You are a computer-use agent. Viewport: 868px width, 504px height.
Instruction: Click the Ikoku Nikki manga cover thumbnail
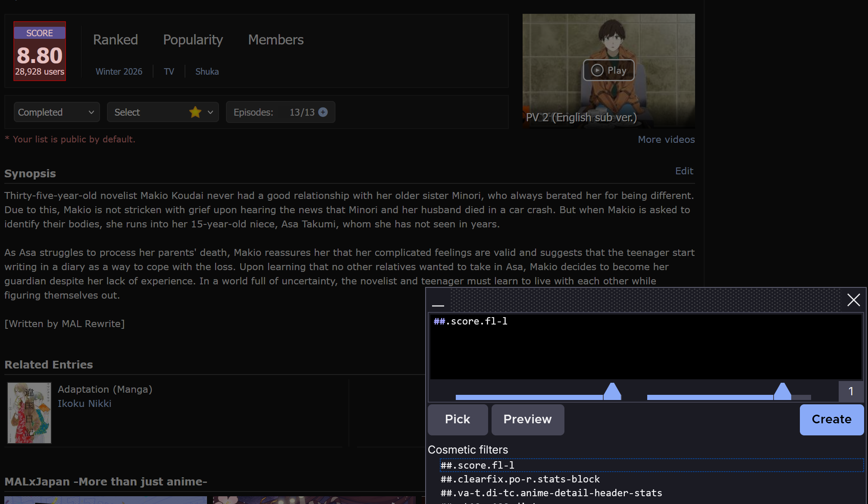(29, 413)
